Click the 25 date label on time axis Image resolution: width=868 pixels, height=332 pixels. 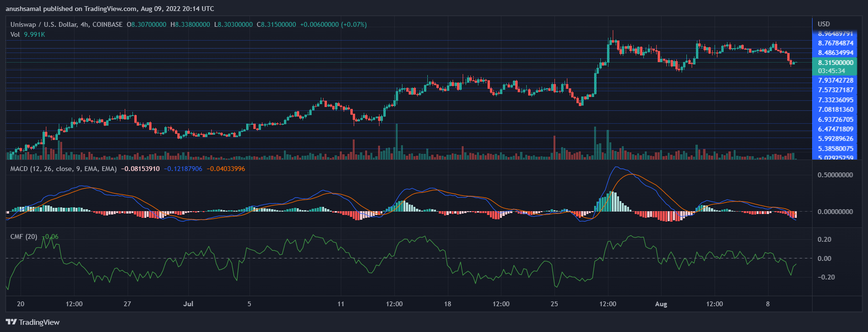(554, 304)
